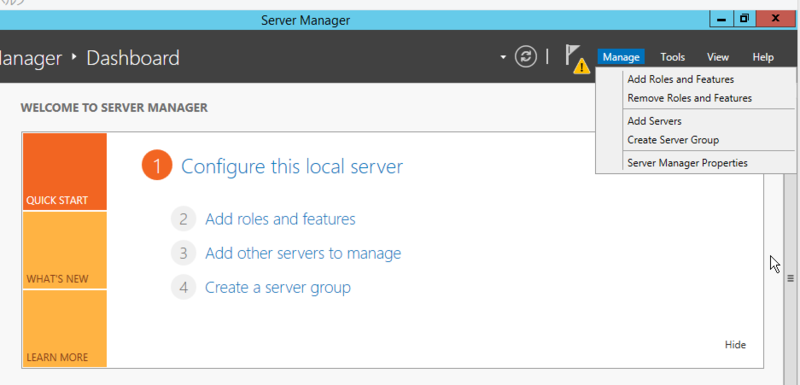Click the orange step 1 circle
The width and height of the screenshot is (800, 385).
point(157,166)
